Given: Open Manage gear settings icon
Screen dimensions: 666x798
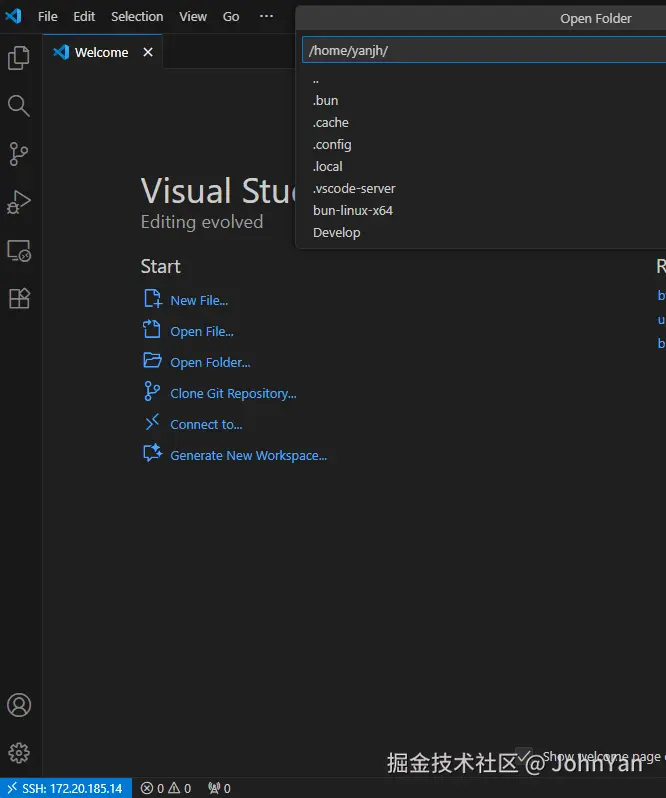Looking at the screenshot, I should (19, 753).
